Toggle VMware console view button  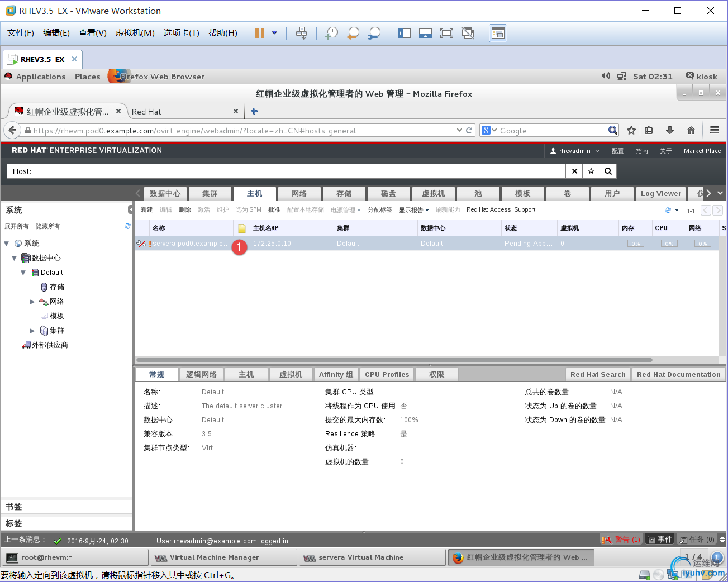pyautogui.click(x=498, y=33)
